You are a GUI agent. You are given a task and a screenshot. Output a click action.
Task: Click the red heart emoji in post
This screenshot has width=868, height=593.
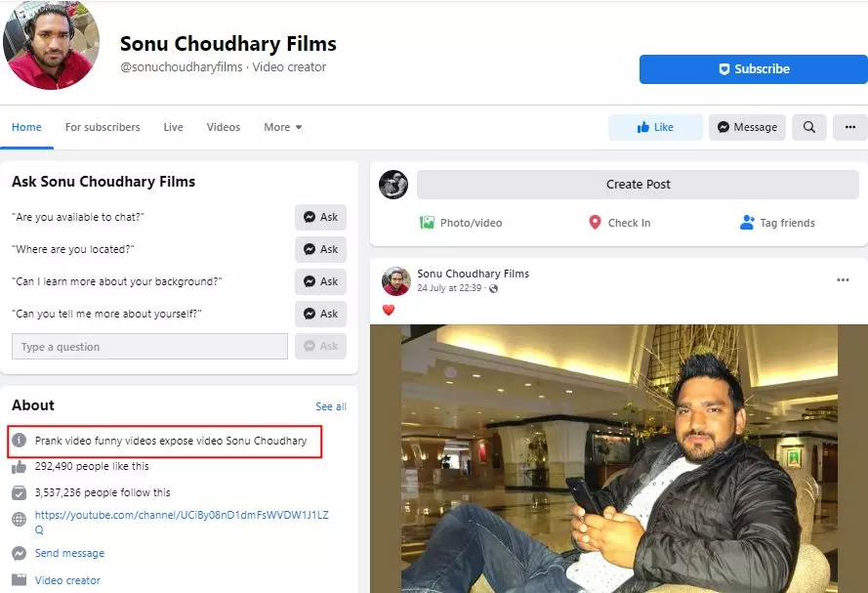tap(389, 310)
